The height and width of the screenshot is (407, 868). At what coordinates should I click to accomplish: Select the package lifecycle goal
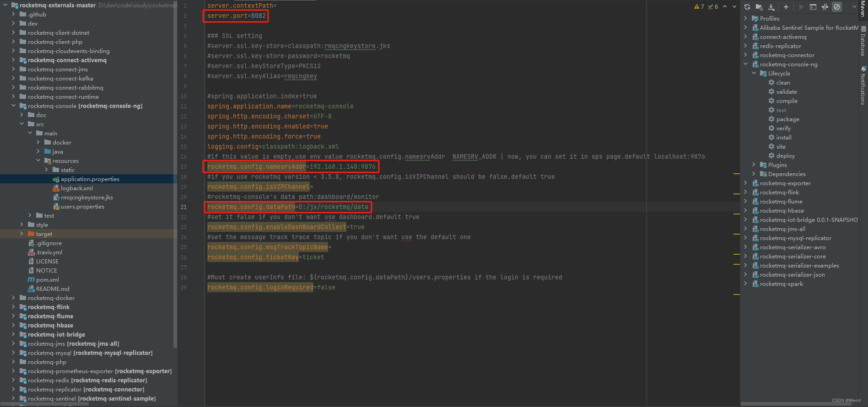(787, 119)
